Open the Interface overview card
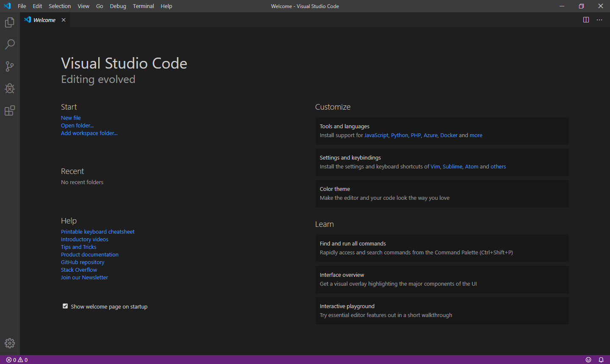The width and height of the screenshot is (610, 364). [442, 279]
